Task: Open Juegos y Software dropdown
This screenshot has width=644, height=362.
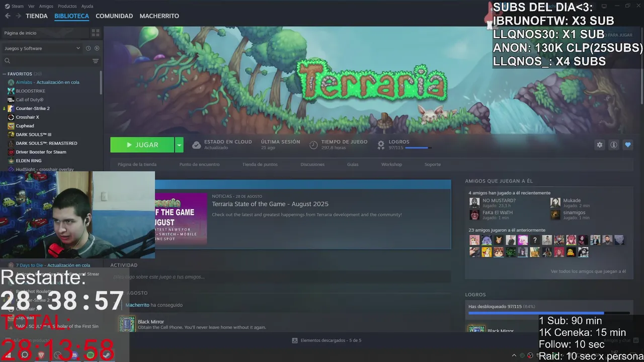Action: [x=42, y=48]
